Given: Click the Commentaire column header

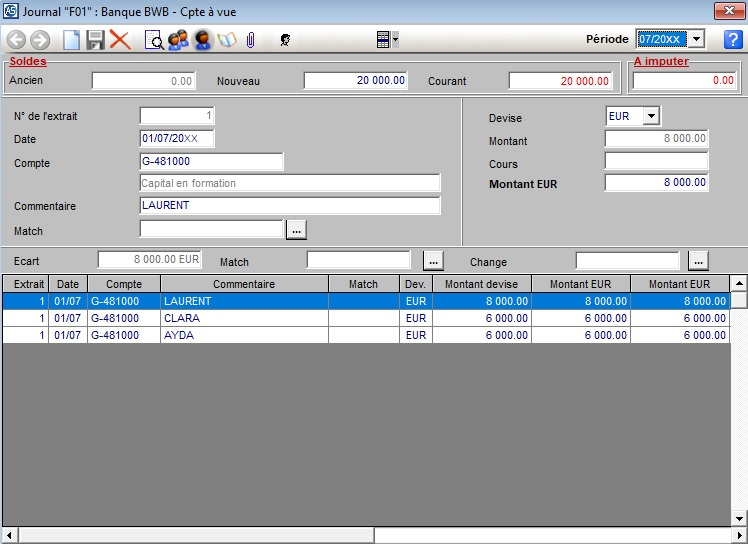Looking at the screenshot, I should (244, 284).
